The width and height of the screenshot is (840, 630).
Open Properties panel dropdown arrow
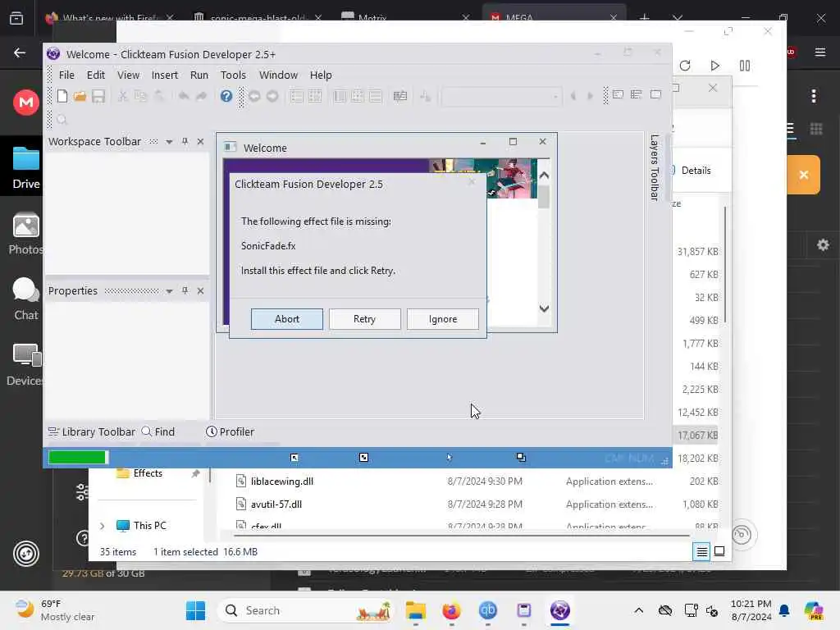(x=169, y=291)
